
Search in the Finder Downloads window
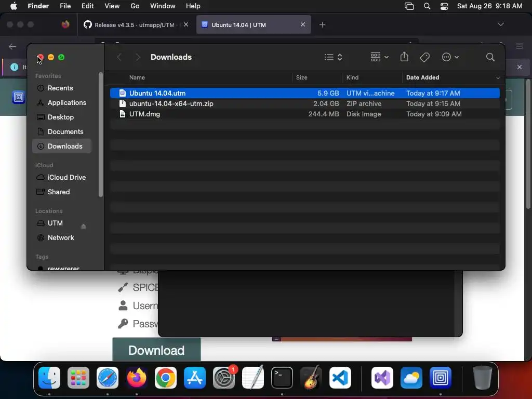[x=490, y=57]
